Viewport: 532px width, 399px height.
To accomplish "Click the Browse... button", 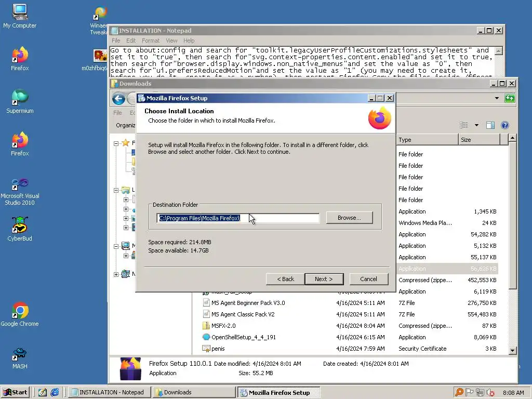I will (350, 218).
